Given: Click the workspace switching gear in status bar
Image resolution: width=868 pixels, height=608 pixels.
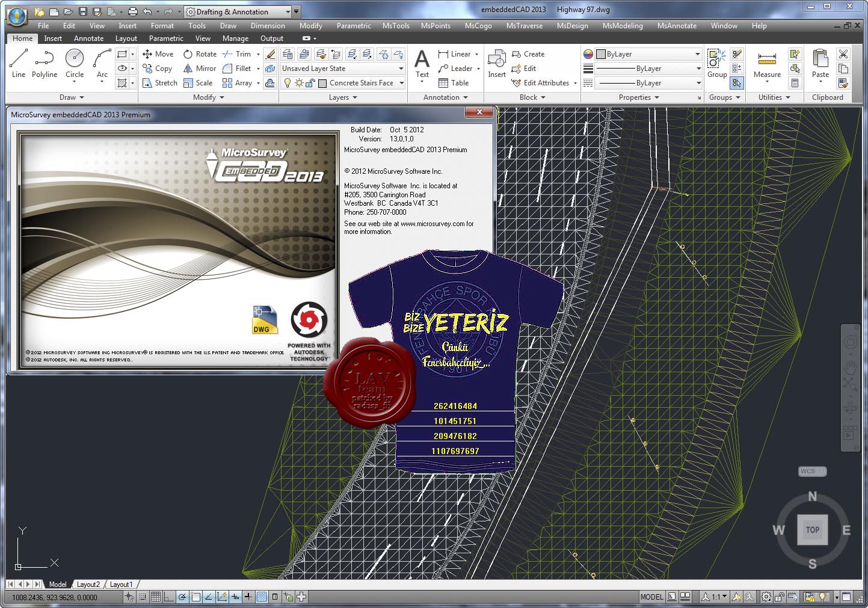Looking at the screenshot, I should (x=766, y=597).
